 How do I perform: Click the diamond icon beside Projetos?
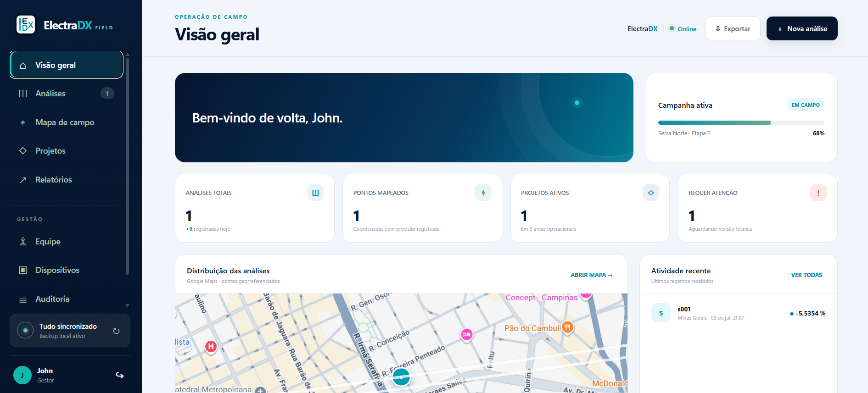tap(23, 151)
